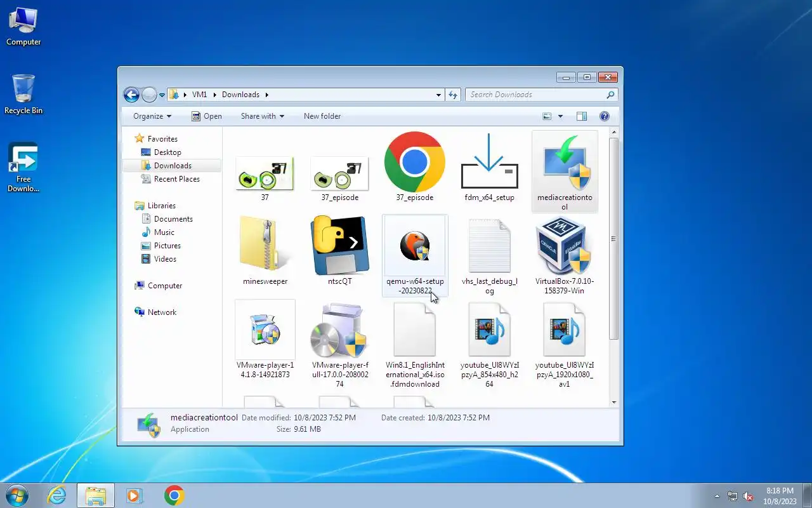Click the Computer desktop icon

tap(23, 26)
